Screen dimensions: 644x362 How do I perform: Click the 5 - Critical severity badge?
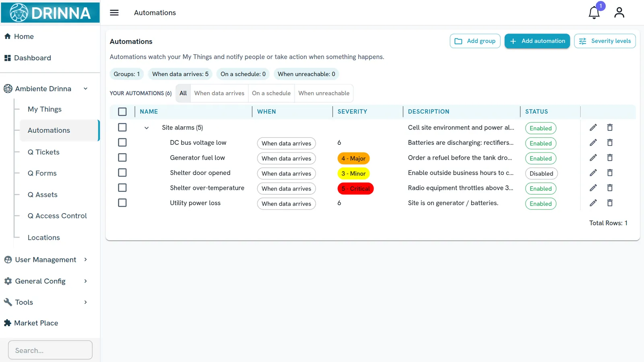coord(355,189)
